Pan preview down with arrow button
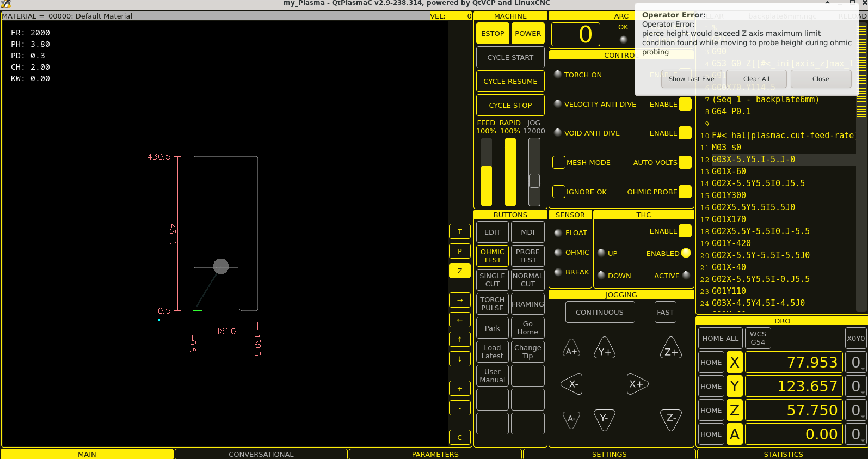The width and height of the screenshot is (868, 459). click(x=460, y=359)
